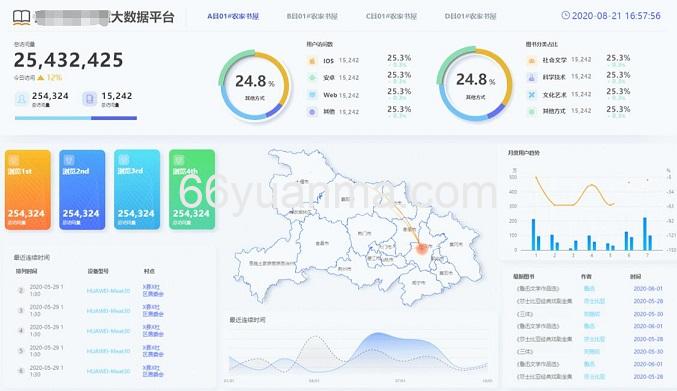
Task: Open HUAWEI-Mate30 link in row ranked 2
Action: [108, 291]
